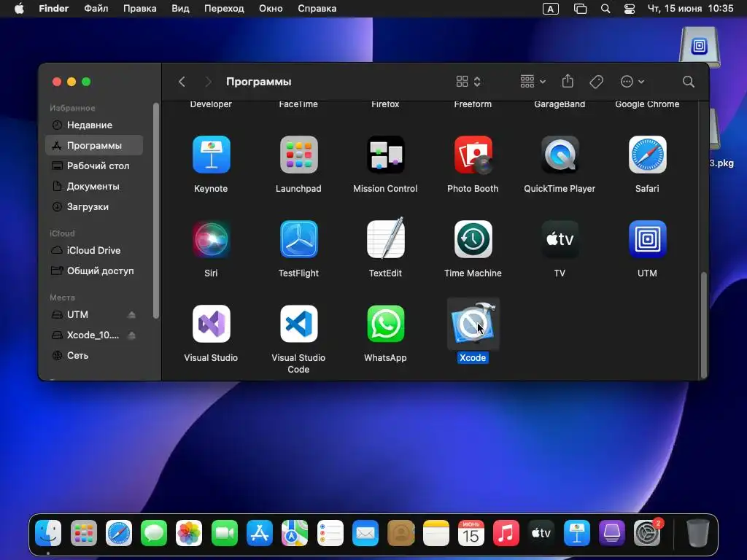The height and width of the screenshot is (560, 747).
Task: Open the Trash in the Dock
Action: [x=697, y=533]
